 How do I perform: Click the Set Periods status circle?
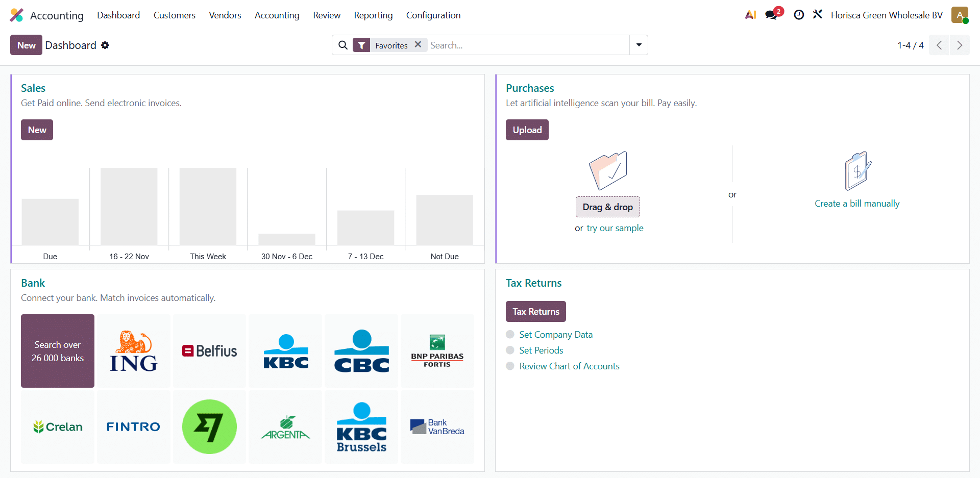[510, 350]
